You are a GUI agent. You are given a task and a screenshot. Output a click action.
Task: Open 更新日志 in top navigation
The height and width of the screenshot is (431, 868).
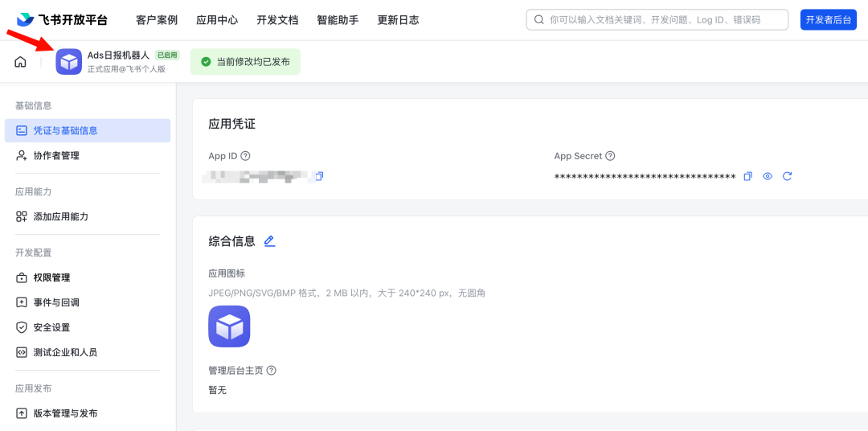(x=398, y=20)
